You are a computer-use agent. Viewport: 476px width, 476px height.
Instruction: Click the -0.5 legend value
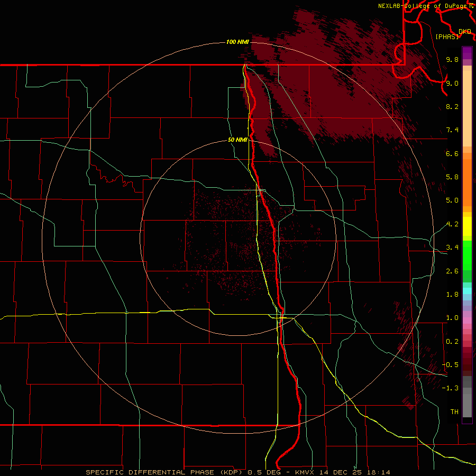click(450, 365)
